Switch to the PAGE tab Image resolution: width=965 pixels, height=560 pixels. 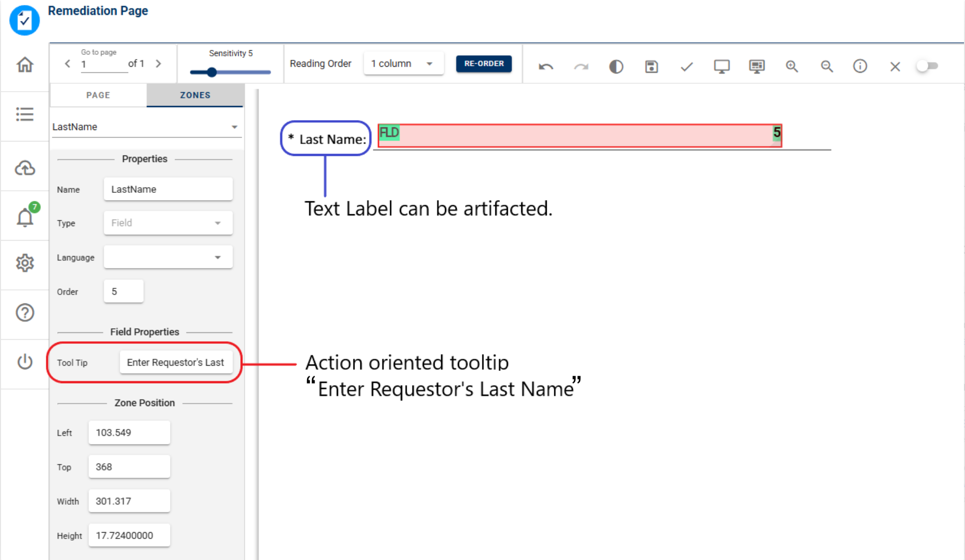(x=98, y=95)
